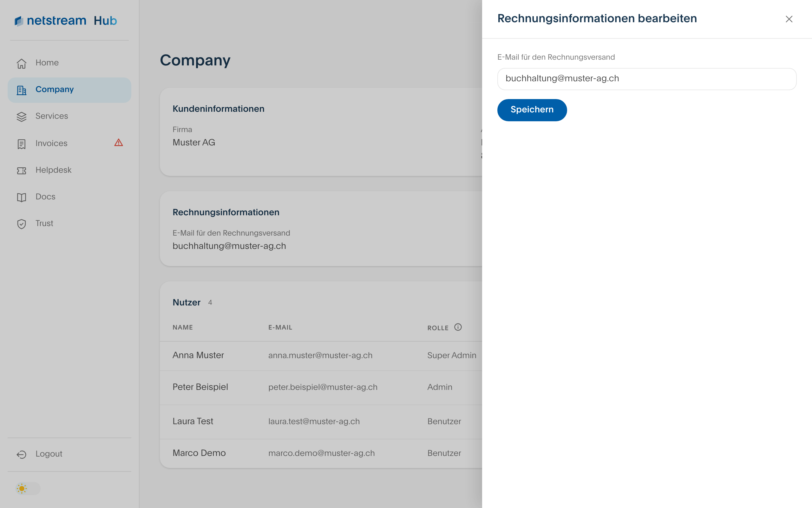Open the Trust menu label
812x508 pixels.
[x=44, y=223]
